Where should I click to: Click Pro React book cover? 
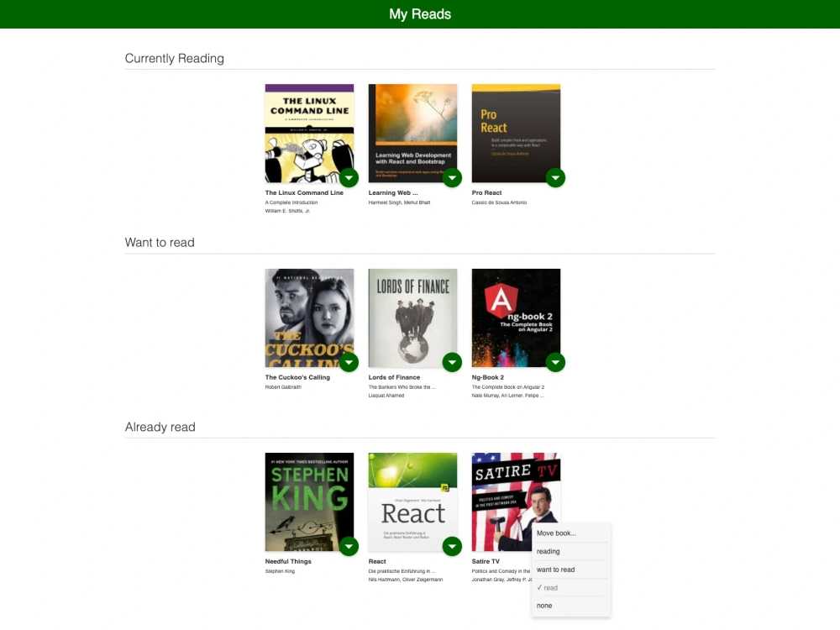coord(516,134)
